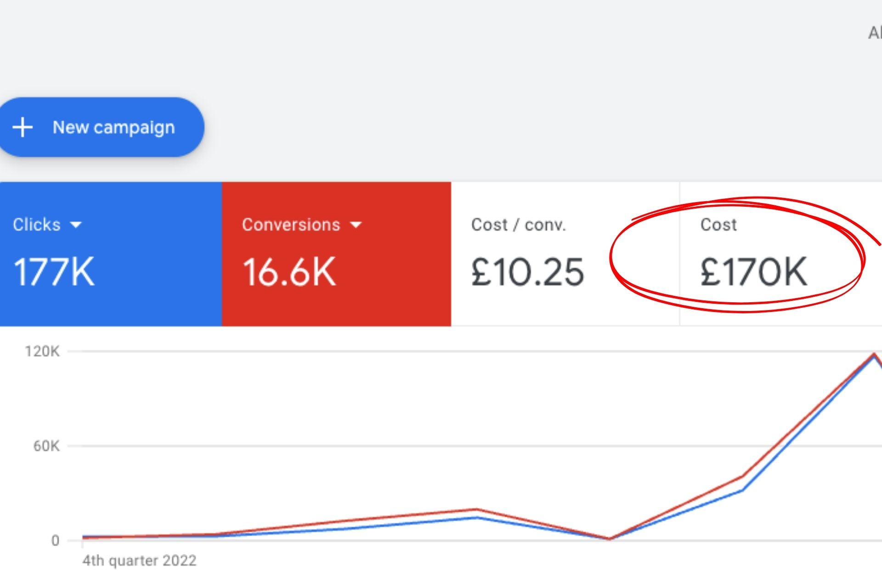Screen dimensions: 882x588
Task: Click the 177K clicks value
Action: [54, 272]
